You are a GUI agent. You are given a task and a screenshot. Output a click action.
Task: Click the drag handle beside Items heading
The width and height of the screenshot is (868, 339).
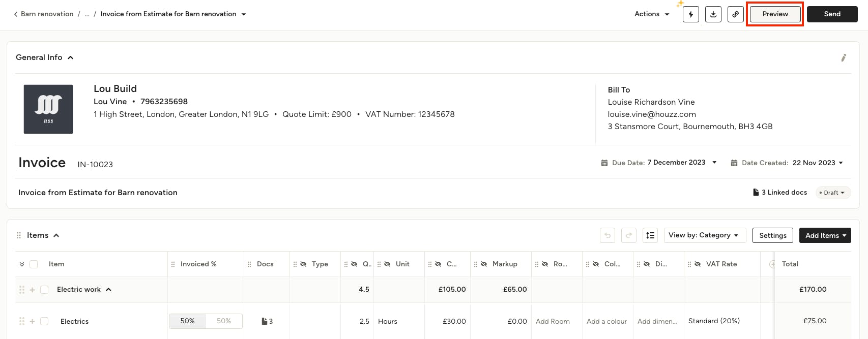point(19,235)
